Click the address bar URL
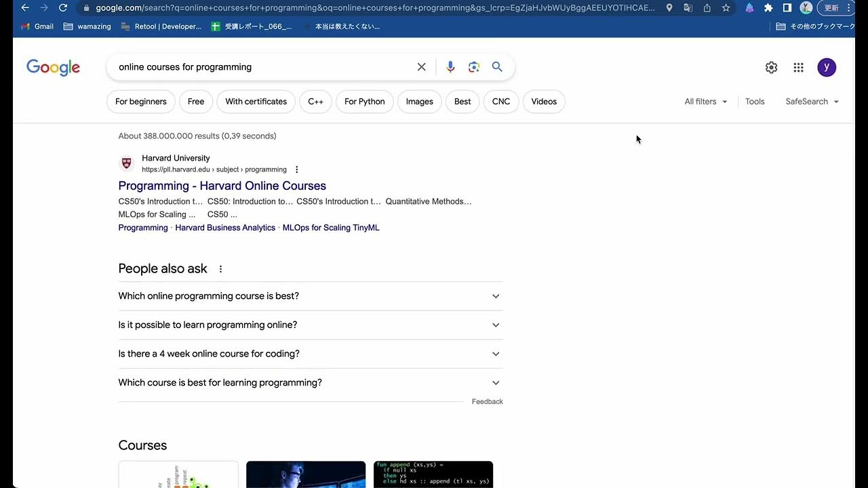 click(376, 8)
